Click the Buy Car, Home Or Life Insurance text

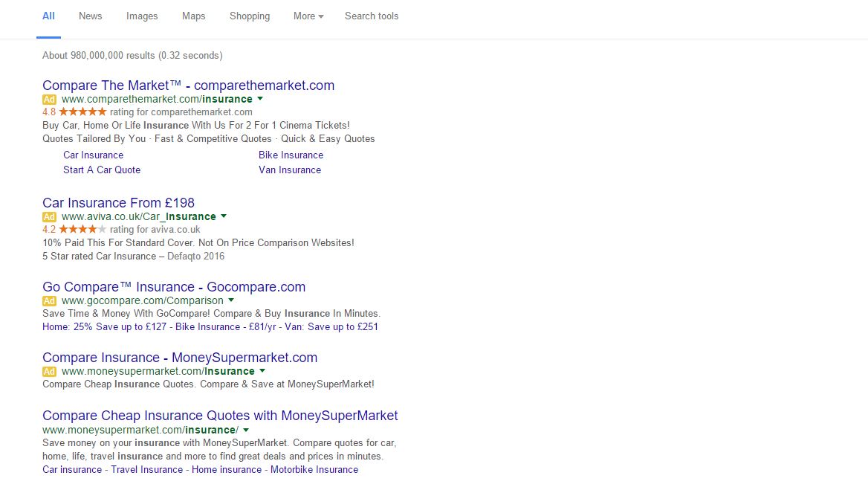pyautogui.click(x=196, y=125)
